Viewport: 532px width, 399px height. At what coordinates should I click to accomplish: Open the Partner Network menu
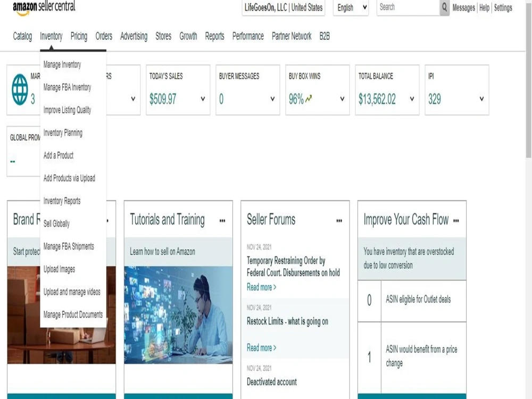click(292, 36)
